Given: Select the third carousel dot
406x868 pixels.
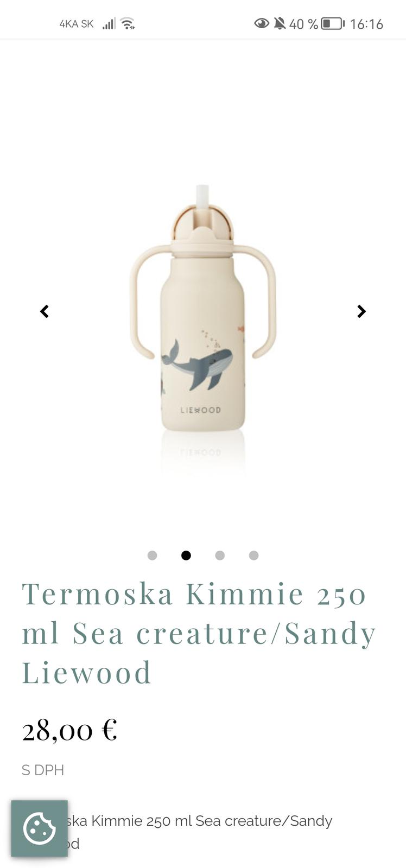Looking at the screenshot, I should click(220, 556).
